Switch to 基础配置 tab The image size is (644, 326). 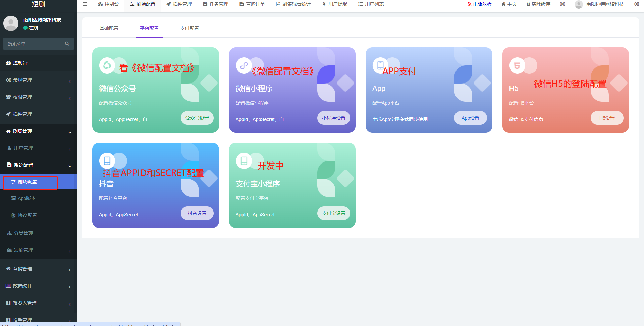[x=109, y=28]
